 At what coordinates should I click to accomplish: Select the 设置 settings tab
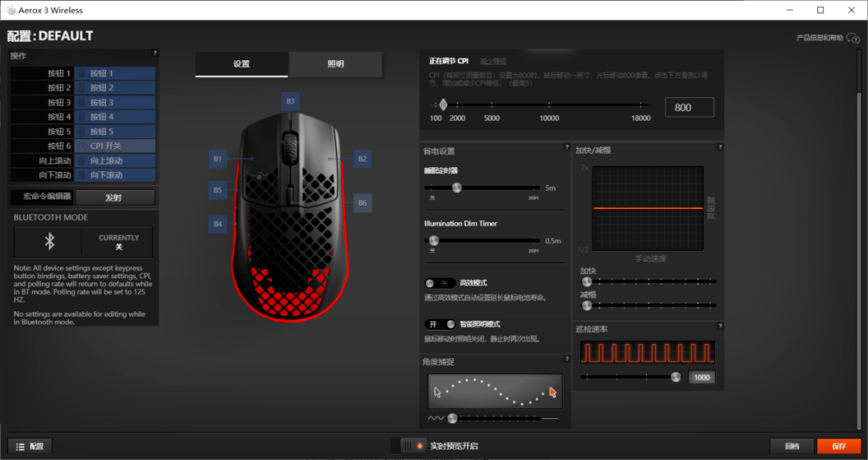241,64
